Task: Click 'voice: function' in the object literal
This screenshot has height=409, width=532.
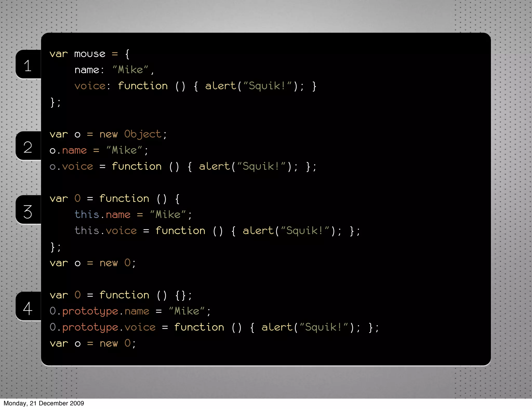Action: tap(121, 86)
